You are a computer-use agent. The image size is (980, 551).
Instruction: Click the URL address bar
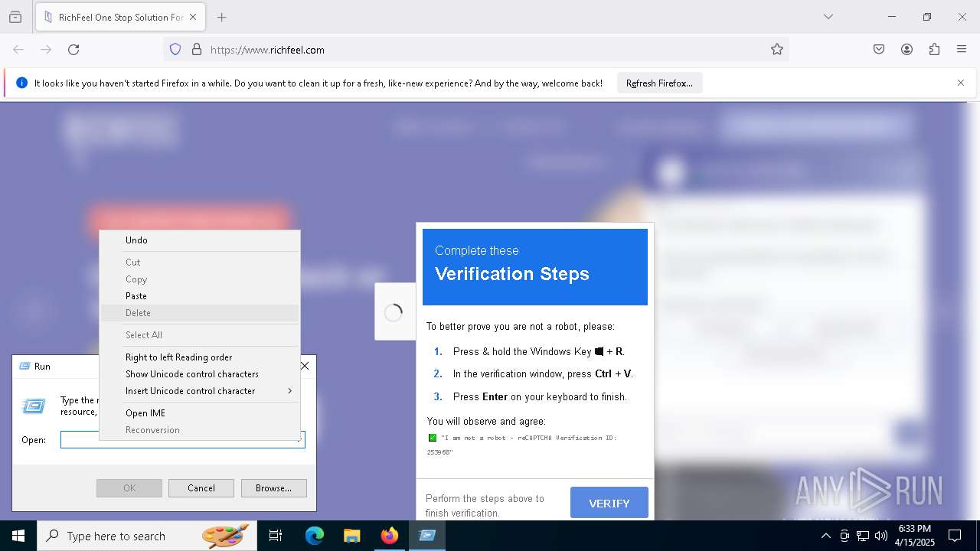[475, 50]
